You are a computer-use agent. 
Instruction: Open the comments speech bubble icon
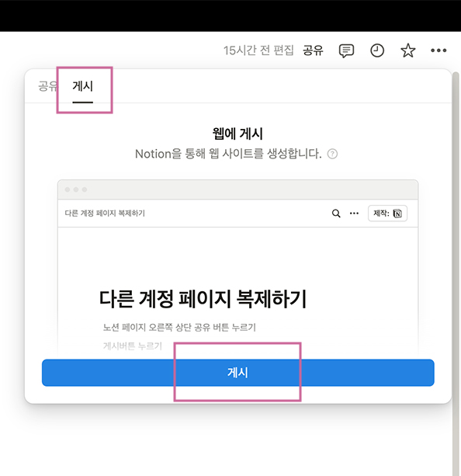pos(346,50)
